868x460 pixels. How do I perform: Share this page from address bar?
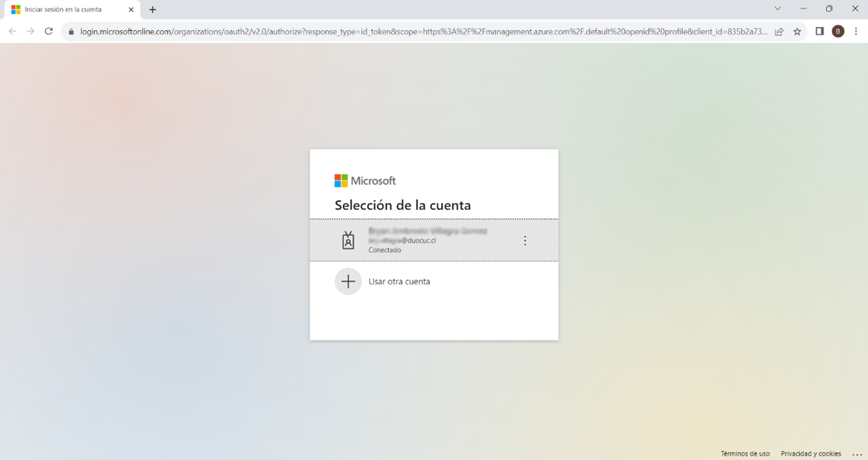[x=779, y=31]
